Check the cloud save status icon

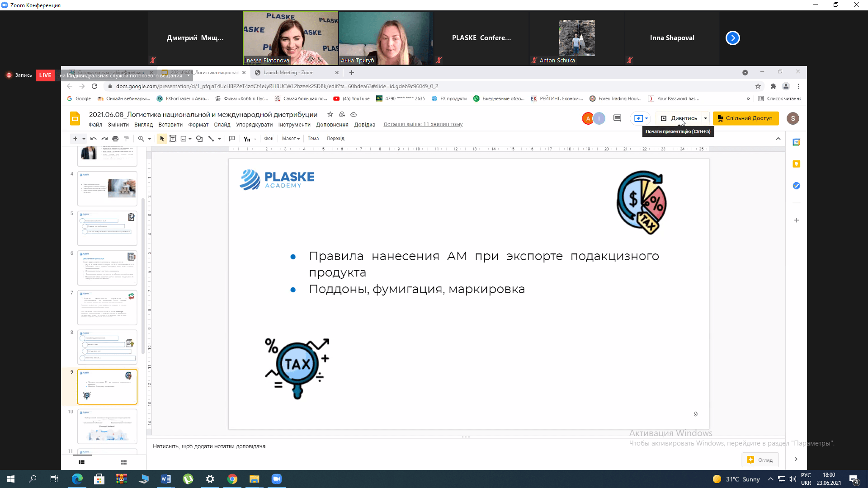(354, 115)
